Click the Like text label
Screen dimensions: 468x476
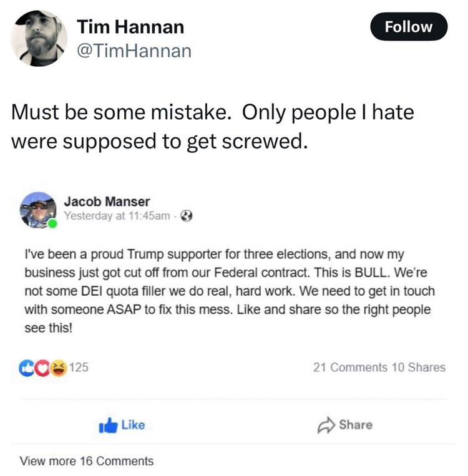click(x=133, y=425)
